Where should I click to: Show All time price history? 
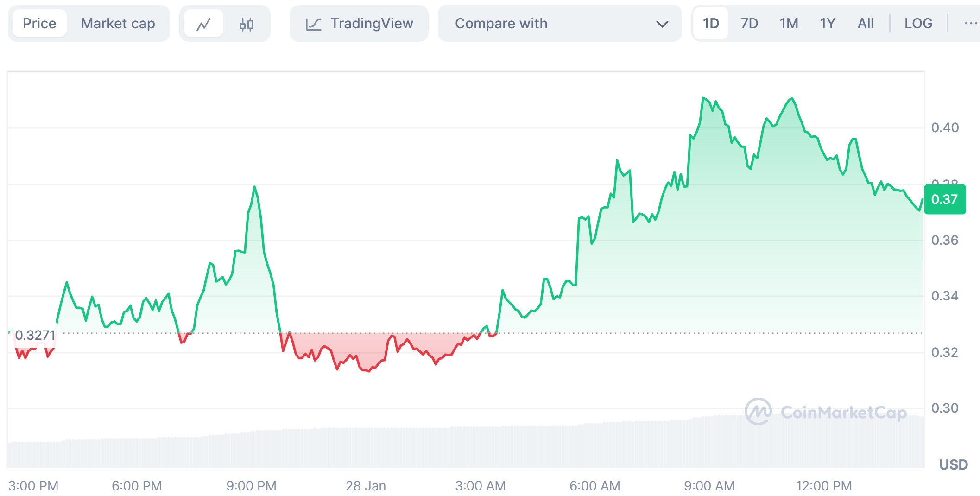click(865, 24)
